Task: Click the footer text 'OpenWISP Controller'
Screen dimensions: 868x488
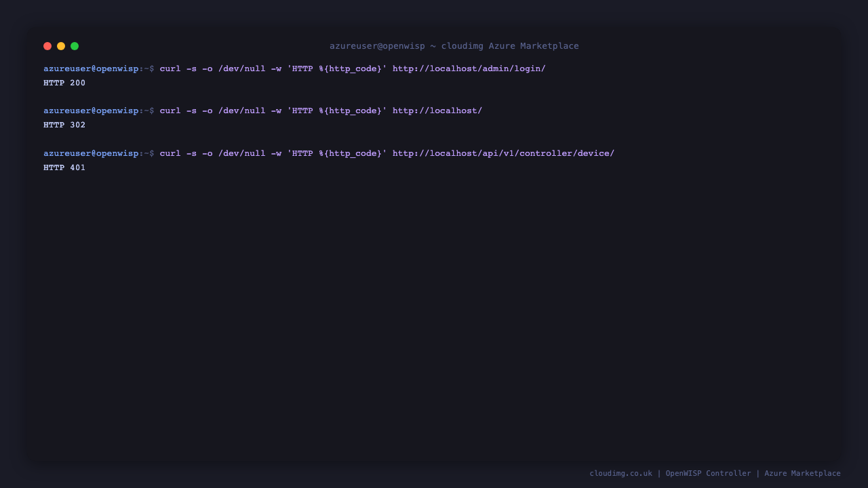Action: point(709,473)
